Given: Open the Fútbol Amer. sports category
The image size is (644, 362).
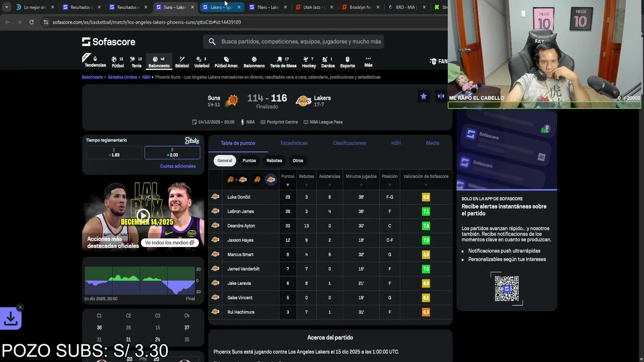Looking at the screenshot, I should [226, 62].
